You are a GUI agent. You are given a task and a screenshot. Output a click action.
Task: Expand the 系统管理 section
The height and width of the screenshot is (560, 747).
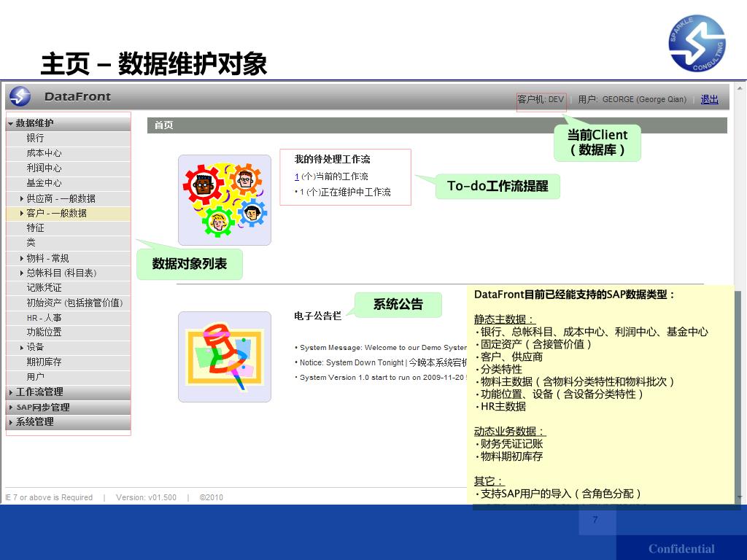pos(10,422)
